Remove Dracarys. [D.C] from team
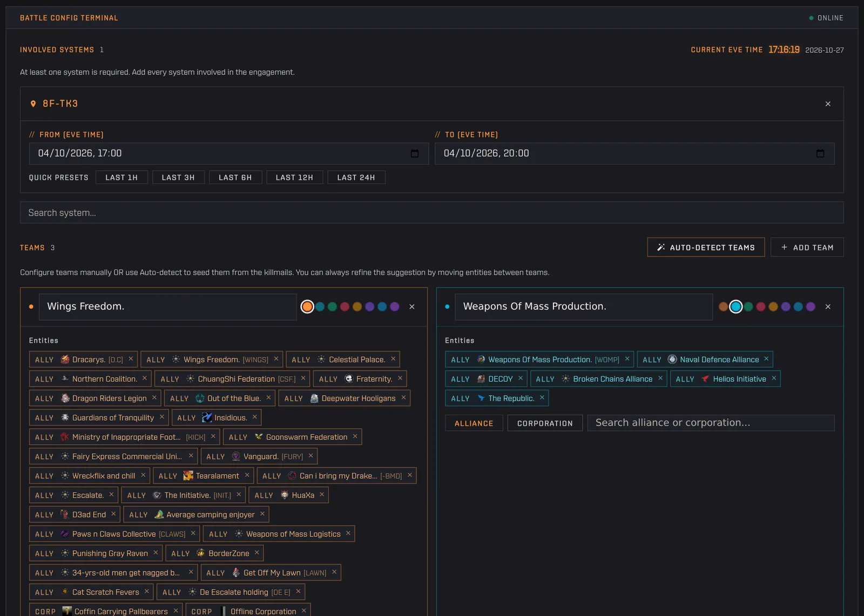 point(131,359)
